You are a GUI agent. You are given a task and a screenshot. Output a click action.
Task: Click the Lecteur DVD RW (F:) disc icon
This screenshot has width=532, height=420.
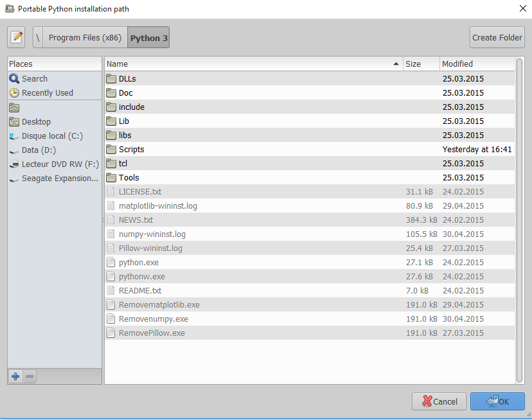14,164
